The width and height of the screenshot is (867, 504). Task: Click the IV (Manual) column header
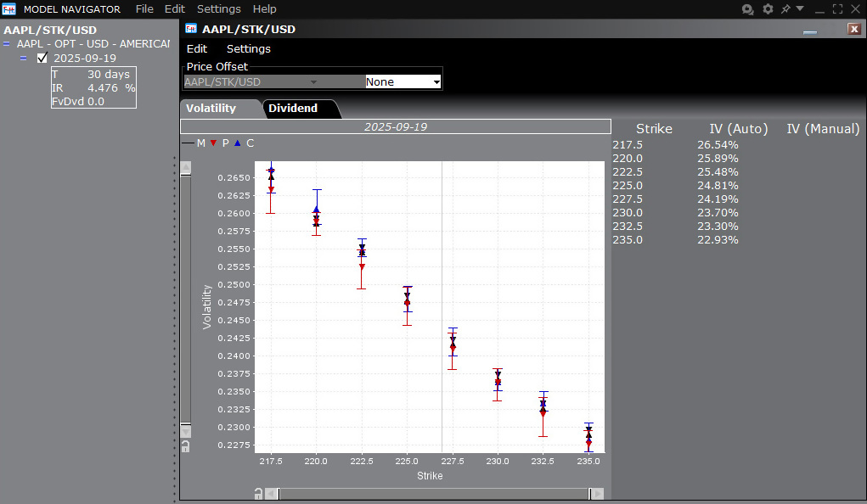click(822, 129)
